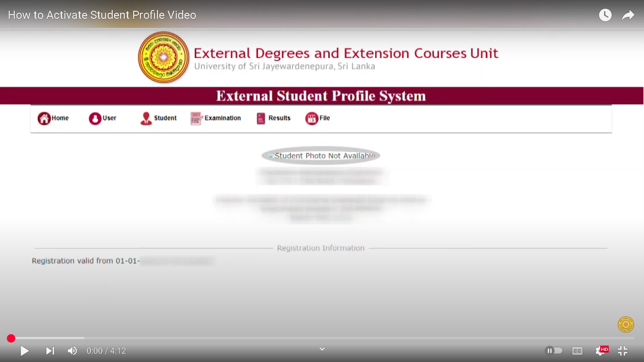
Task: Play the video
Action: click(24, 351)
